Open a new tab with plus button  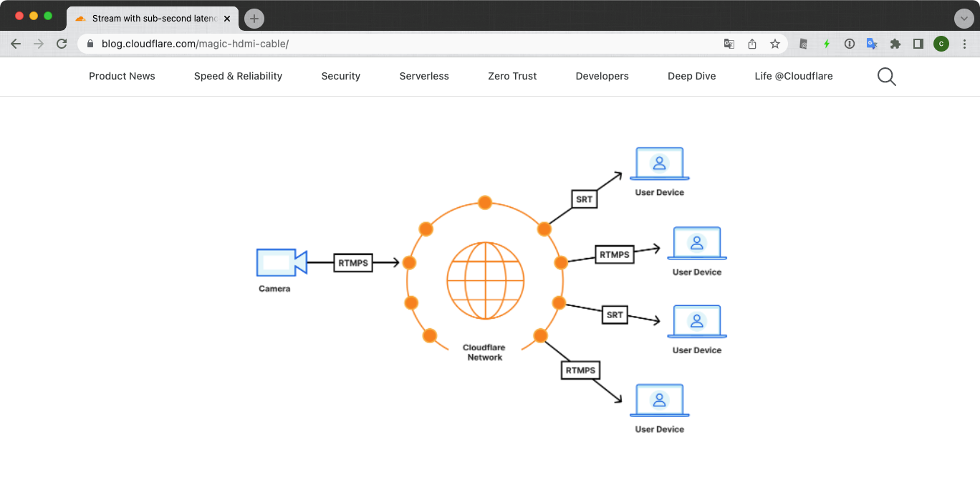pos(254,18)
